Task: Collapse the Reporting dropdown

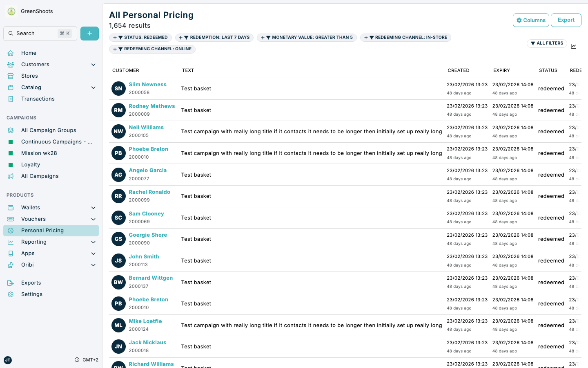Action: (x=93, y=242)
